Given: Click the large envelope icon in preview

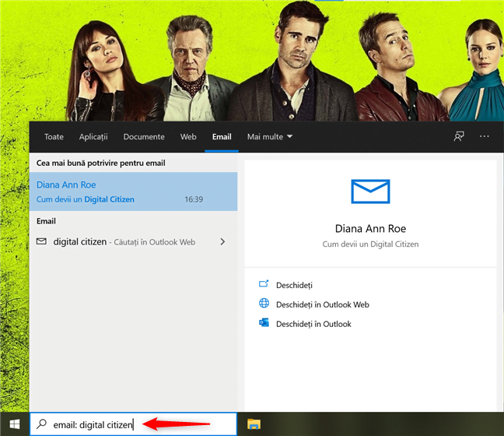Looking at the screenshot, I should click(x=370, y=192).
